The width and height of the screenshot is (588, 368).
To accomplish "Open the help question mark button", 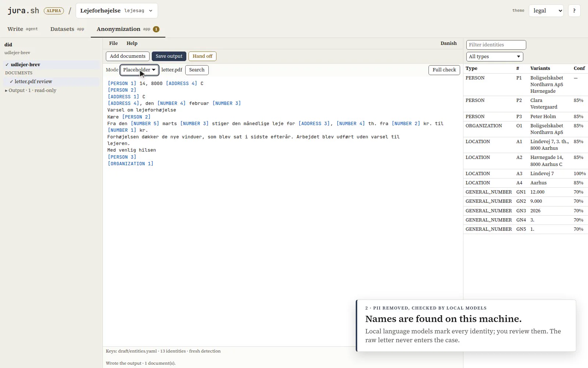I will pyautogui.click(x=574, y=11).
